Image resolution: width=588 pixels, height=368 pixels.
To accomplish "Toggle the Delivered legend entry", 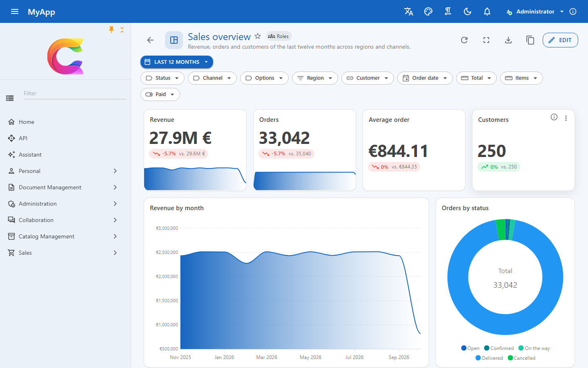I will click(489, 358).
